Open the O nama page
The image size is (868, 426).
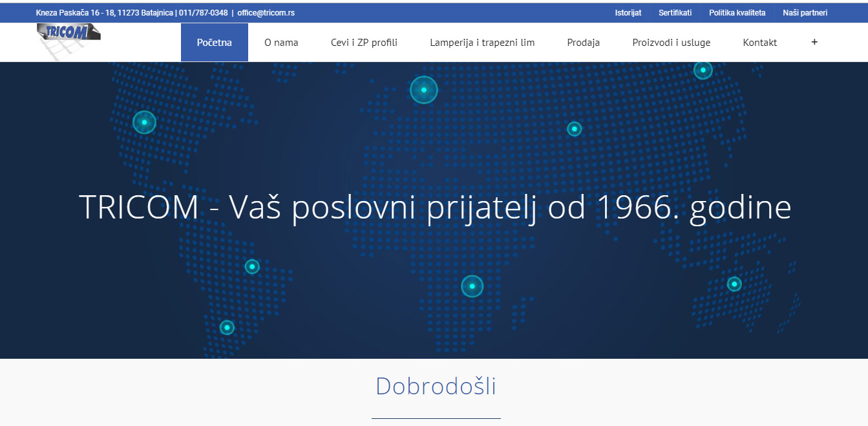click(x=281, y=43)
